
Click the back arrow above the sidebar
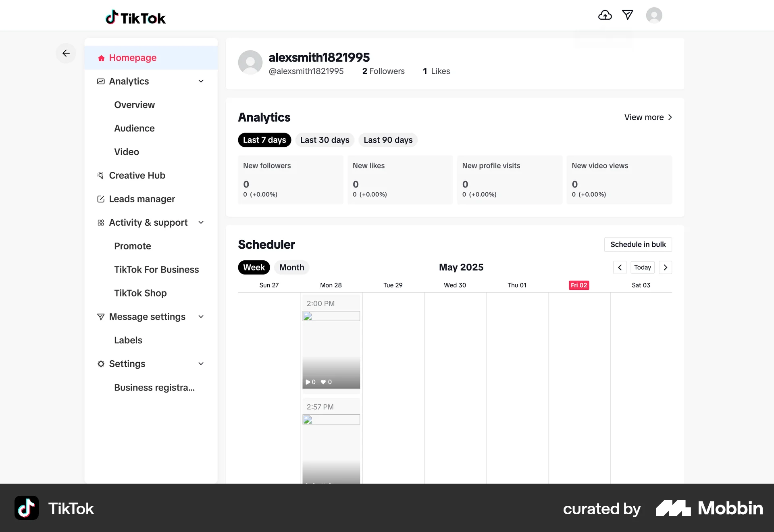click(66, 53)
